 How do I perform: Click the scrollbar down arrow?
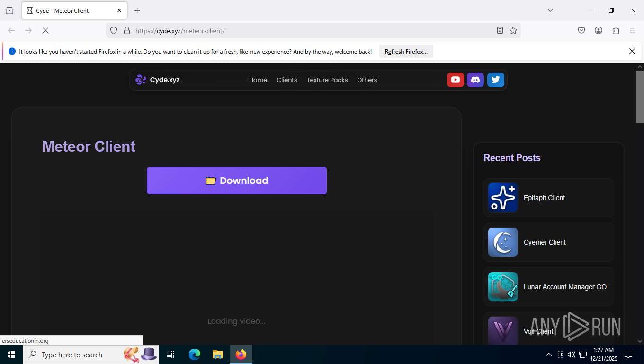pyautogui.click(x=640, y=341)
